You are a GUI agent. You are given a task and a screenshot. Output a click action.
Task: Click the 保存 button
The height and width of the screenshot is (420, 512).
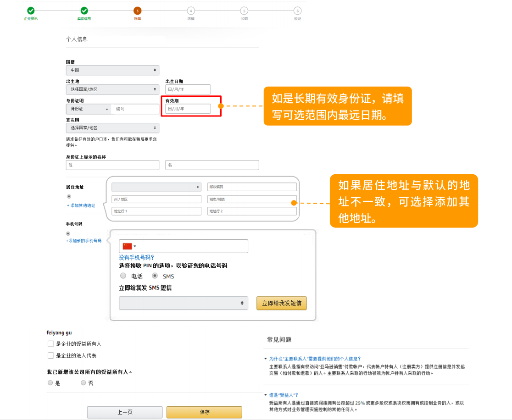point(205,412)
